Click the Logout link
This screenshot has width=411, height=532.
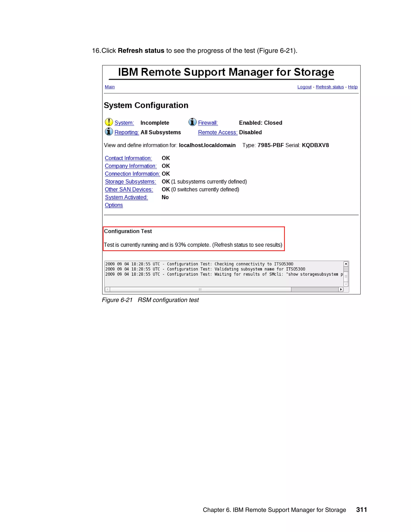304,87
